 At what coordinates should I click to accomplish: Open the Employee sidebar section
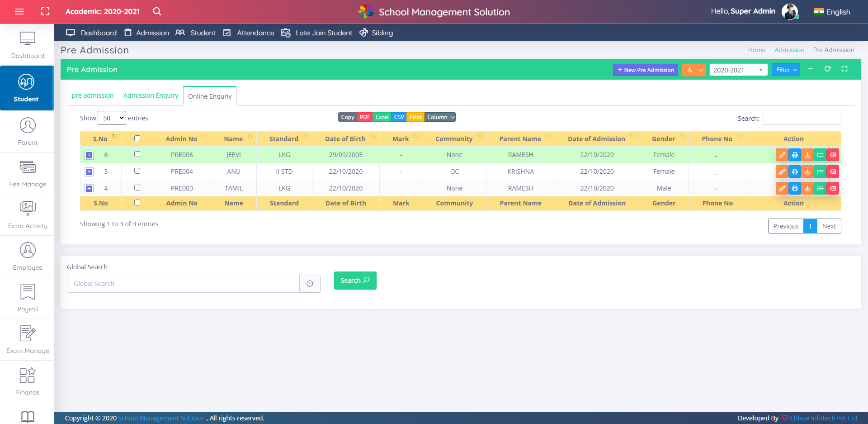tap(28, 256)
